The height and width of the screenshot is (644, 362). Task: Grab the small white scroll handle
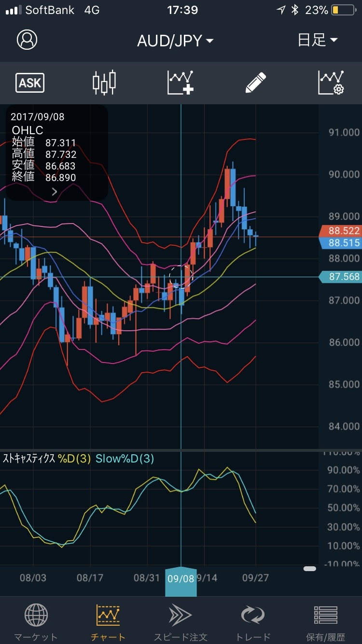310,569
